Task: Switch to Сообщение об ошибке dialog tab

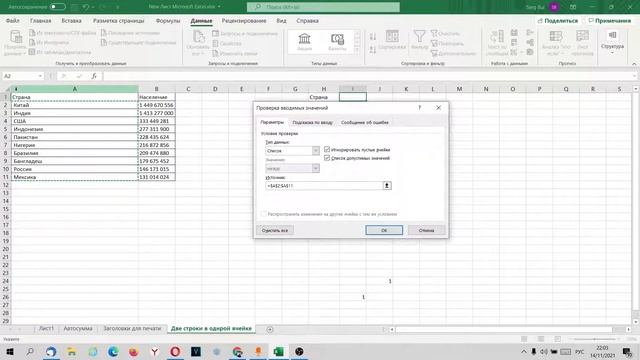Action: (364, 122)
